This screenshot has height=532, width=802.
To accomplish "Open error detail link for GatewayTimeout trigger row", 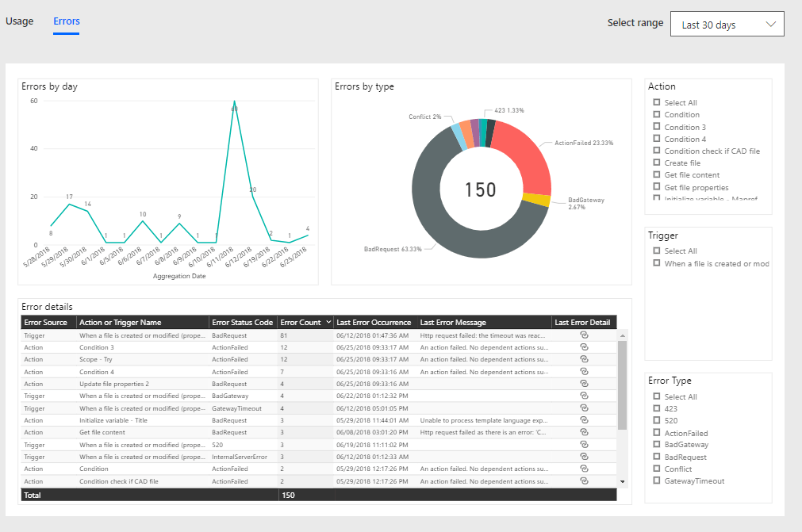I will 584,408.
